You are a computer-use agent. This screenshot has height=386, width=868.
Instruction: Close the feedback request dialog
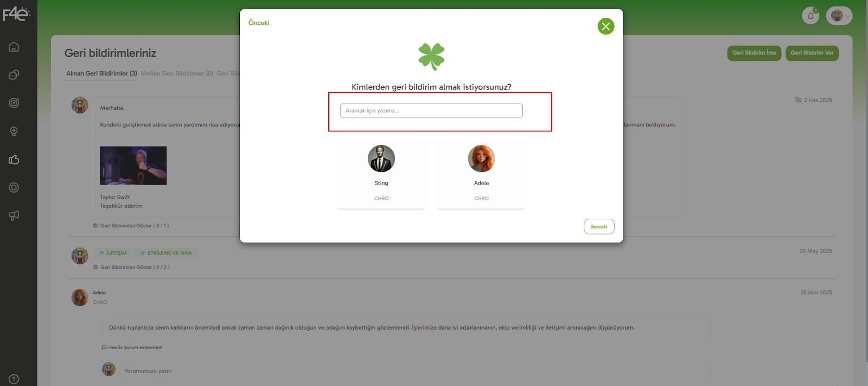(605, 26)
